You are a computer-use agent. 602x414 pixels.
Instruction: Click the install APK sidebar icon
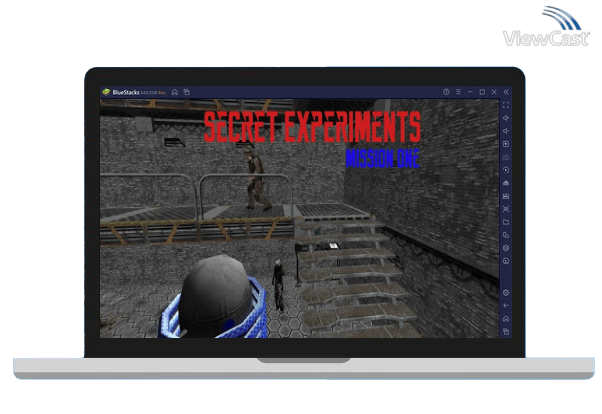coord(506,183)
